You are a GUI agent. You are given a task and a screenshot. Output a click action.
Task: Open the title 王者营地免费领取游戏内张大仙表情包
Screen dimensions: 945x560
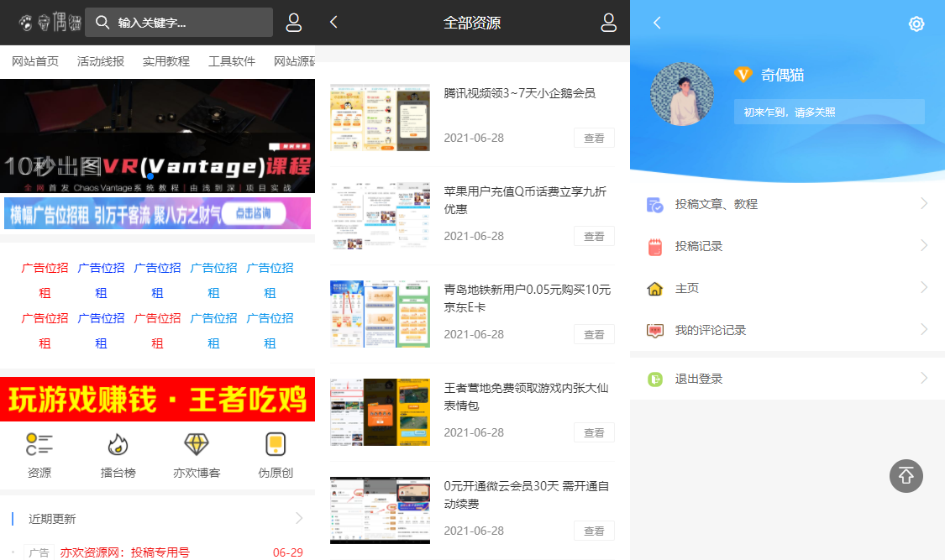tap(526, 396)
